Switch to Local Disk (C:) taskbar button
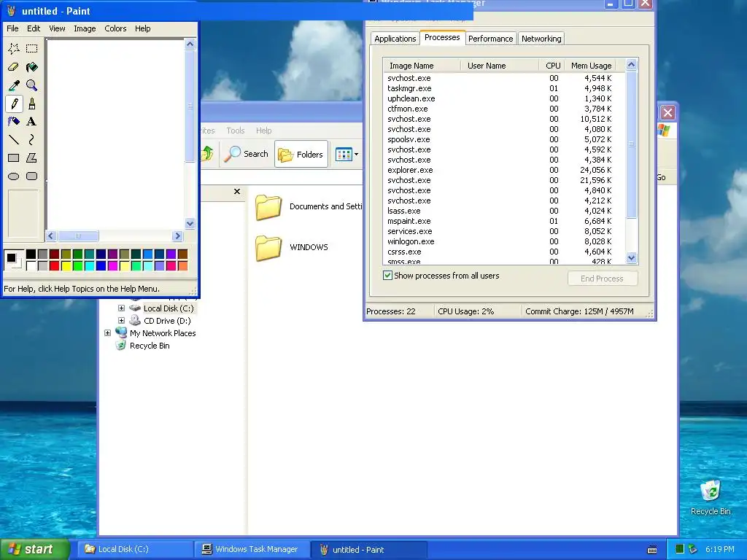Viewport: 747px width, 560px height. (x=135, y=550)
